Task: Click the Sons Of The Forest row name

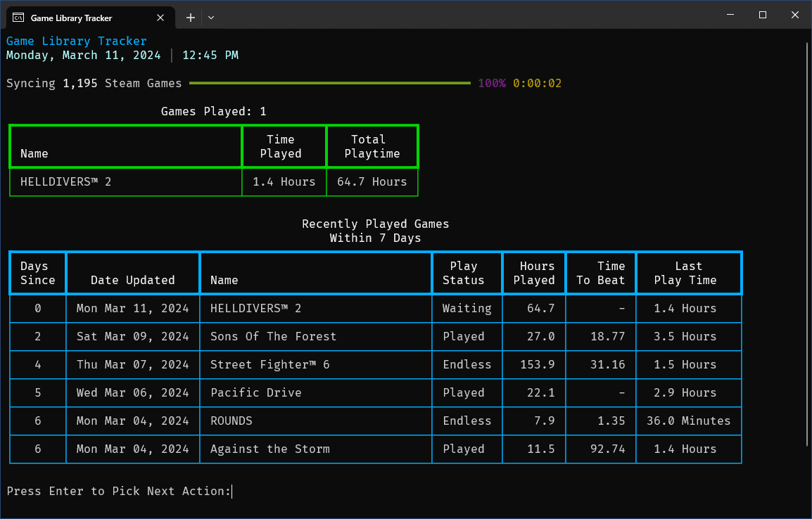Action: point(274,336)
